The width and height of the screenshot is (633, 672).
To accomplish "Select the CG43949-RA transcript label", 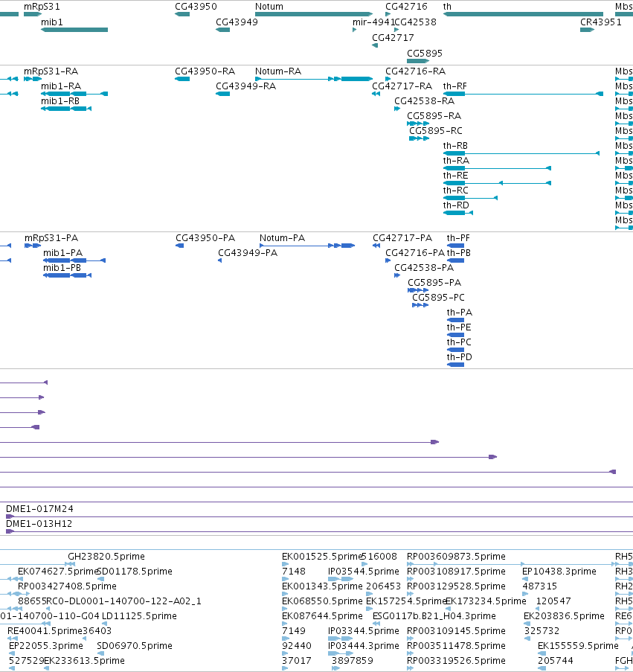I will click(x=245, y=86).
